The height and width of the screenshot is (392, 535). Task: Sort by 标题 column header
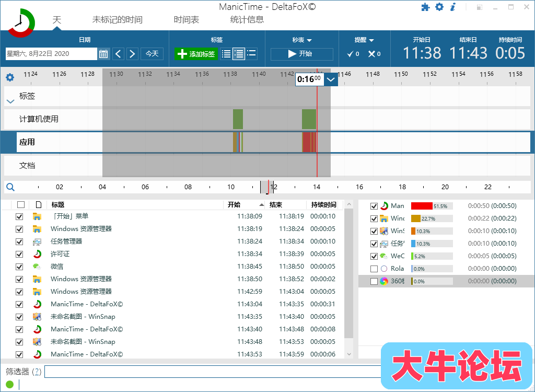pyautogui.click(x=135, y=204)
